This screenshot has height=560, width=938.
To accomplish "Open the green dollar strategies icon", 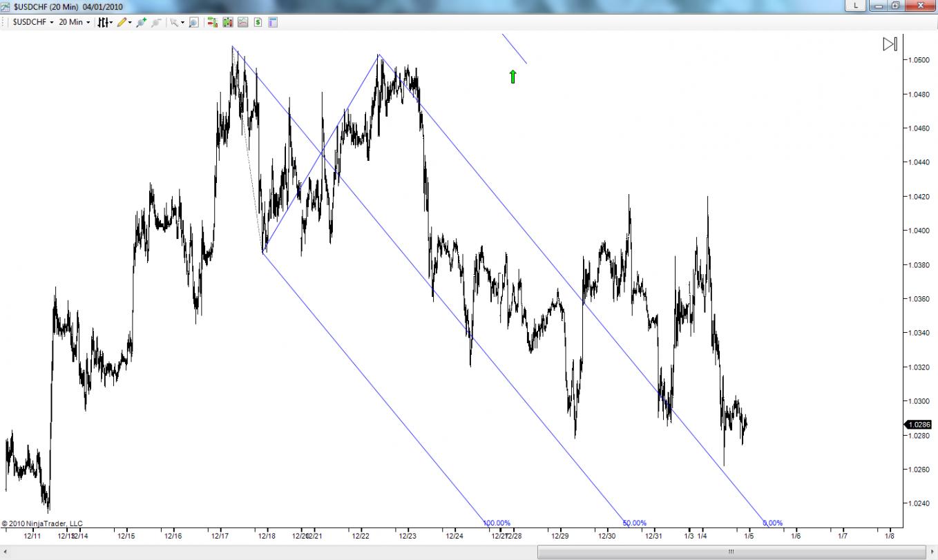I will 258,22.
